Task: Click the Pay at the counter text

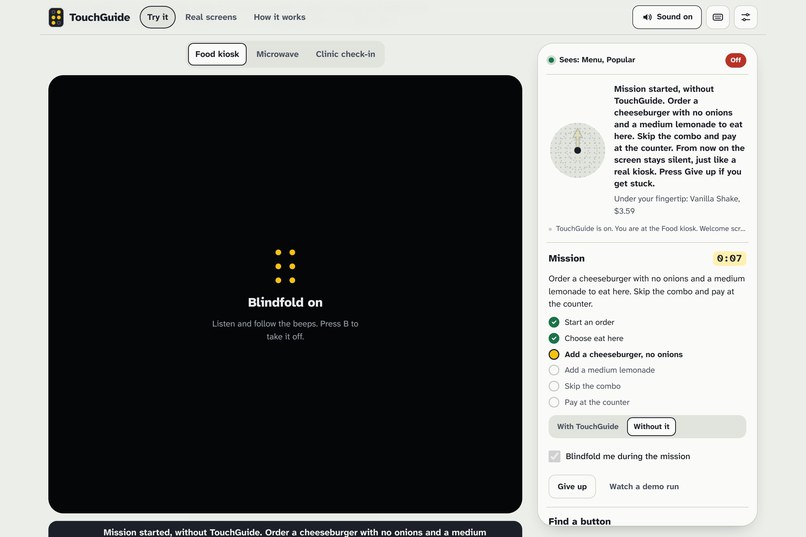Action: (x=597, y=402)
